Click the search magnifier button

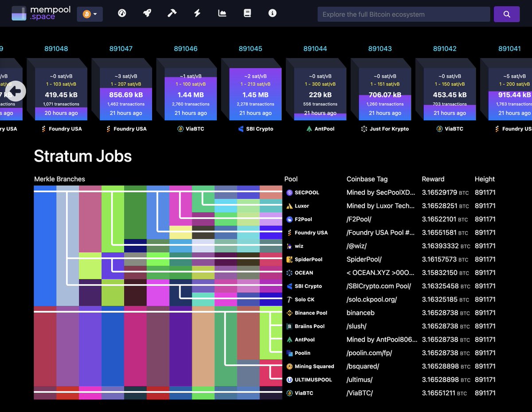tap(506, 14)
